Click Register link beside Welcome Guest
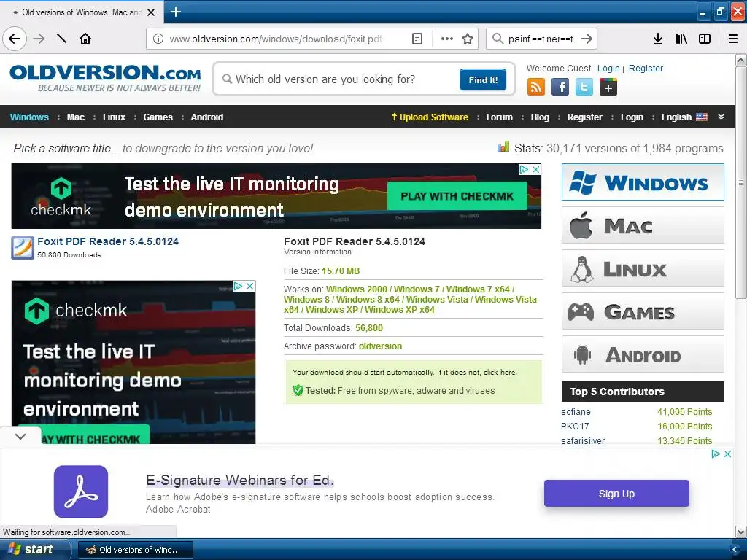747x560 pixels. [646, 68]
